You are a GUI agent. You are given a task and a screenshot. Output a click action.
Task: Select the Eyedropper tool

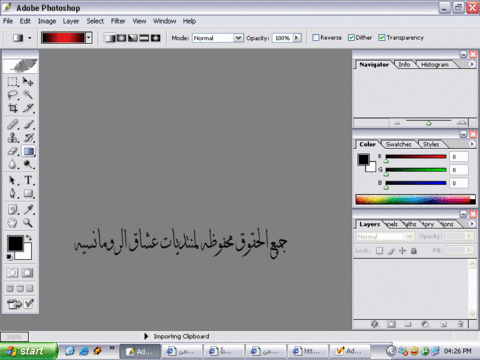29,209
